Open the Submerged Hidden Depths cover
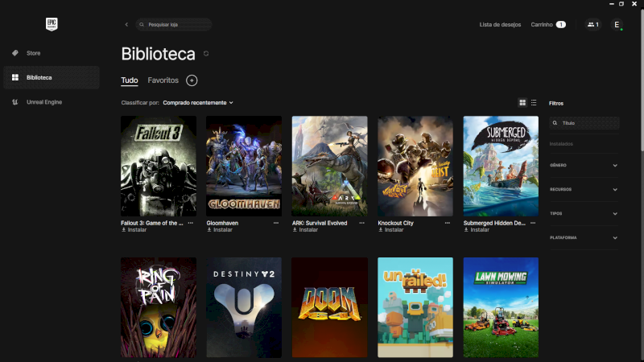The image size is (644, 362). [501, 167]
